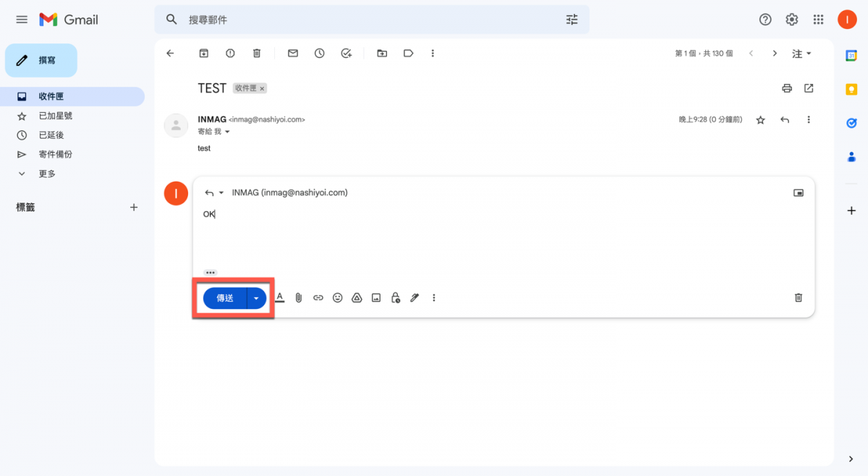Viewport: 868px width, 476px height.
Task: Open message more options dots
Action: (809, 120)
